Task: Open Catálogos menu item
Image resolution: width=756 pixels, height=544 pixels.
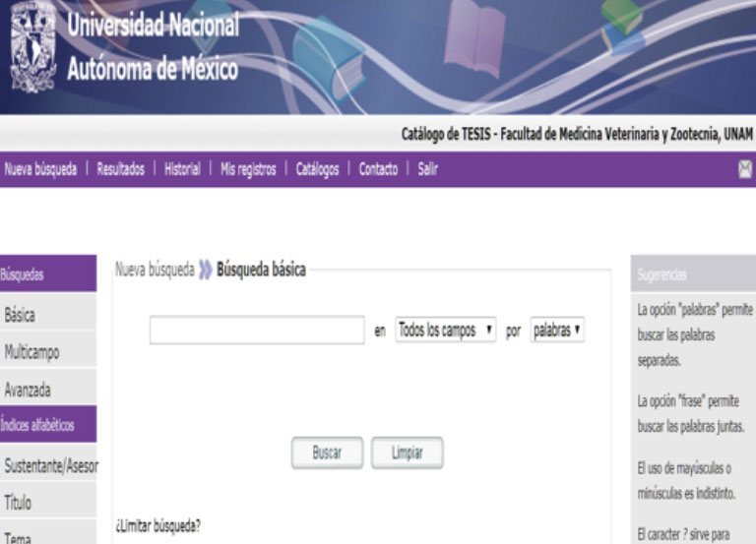Action: point(317,169)
